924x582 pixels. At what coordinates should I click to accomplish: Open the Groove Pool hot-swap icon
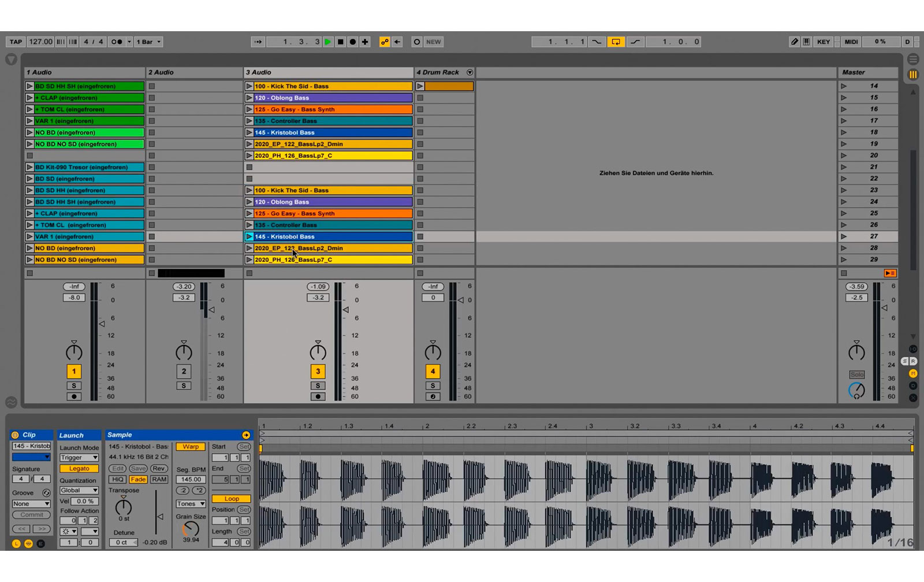coord(46,492)
